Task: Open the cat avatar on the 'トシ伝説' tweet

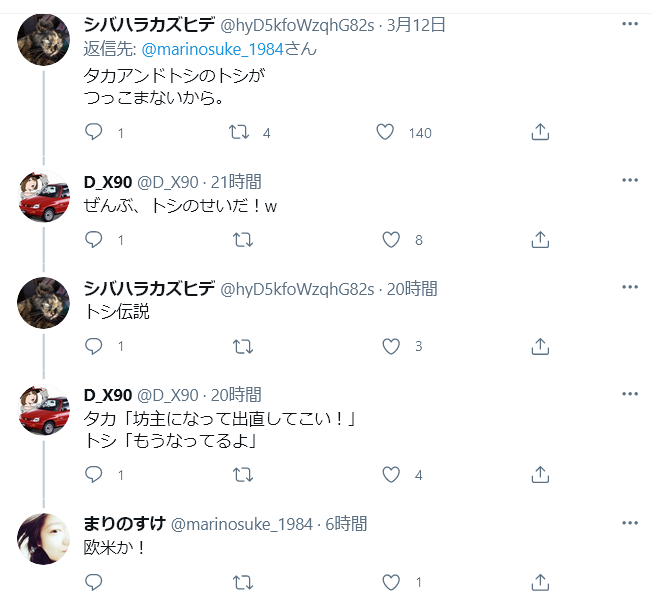Action: [43, 303]
